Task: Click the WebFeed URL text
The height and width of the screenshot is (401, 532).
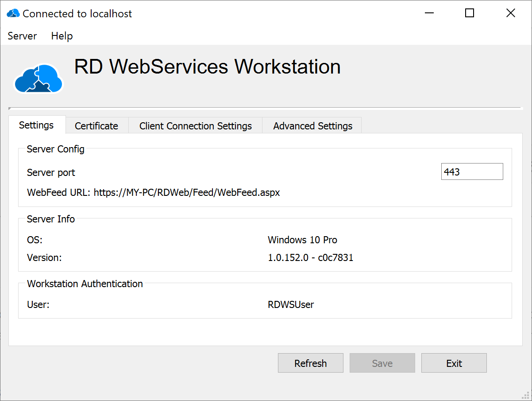Action: click(154, 193)
